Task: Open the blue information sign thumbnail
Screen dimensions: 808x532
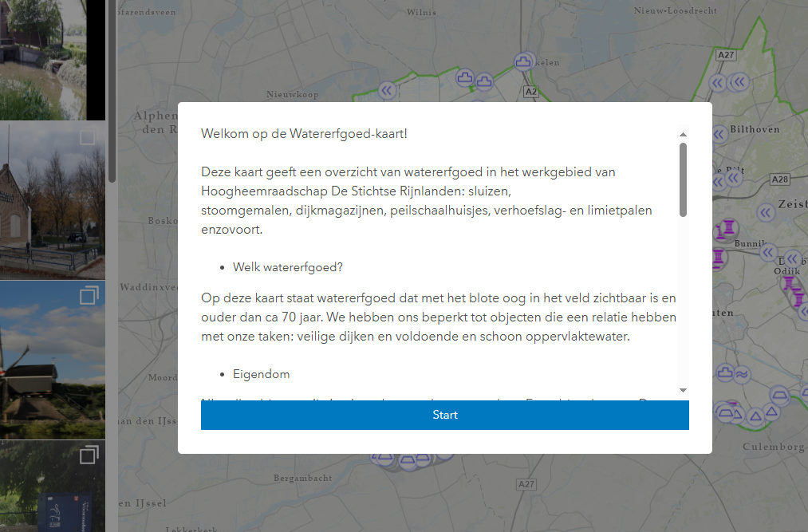Action: click(x=53, y=486)
